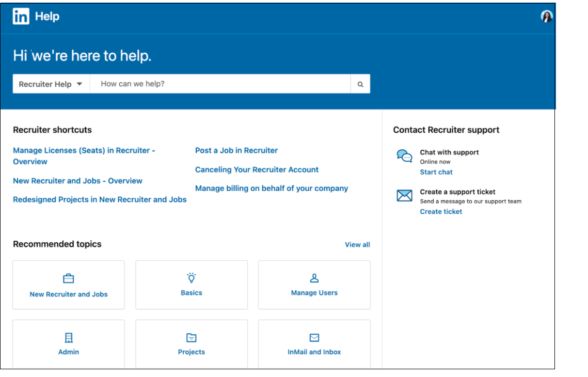Click the chat bubbles support icon
This screenshot has width=588, height=377.
click(404, 155)
